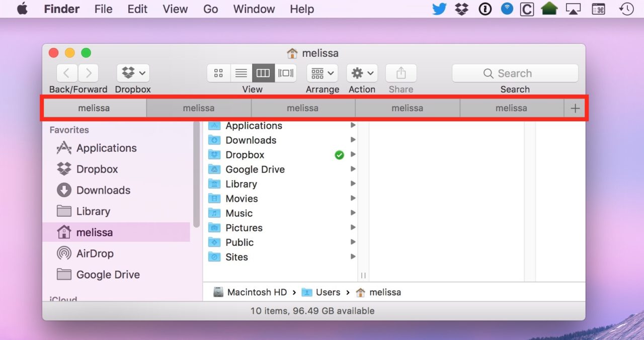The image size is (644, 340).
Task: Open the File menu
Action: 104,9
